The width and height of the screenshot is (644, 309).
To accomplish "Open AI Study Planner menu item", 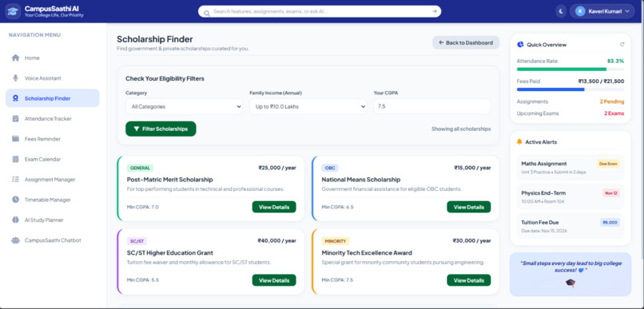I will coord(53,220).
